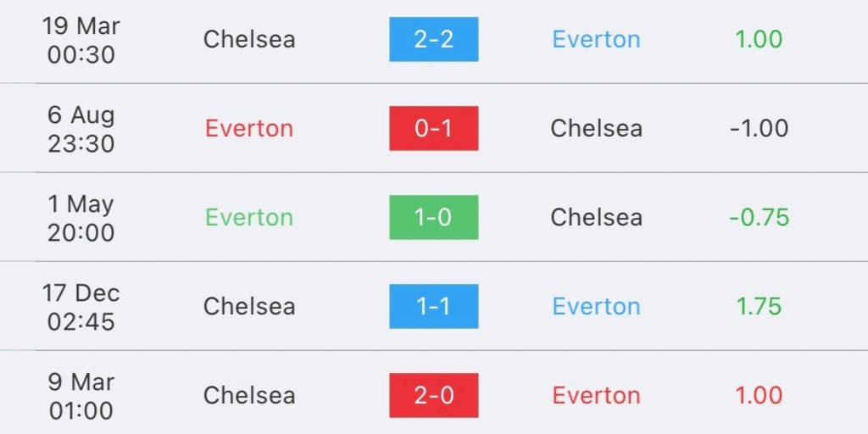
Task: Select blue Everton in 19 Mar match
Action: coord(596,39)
